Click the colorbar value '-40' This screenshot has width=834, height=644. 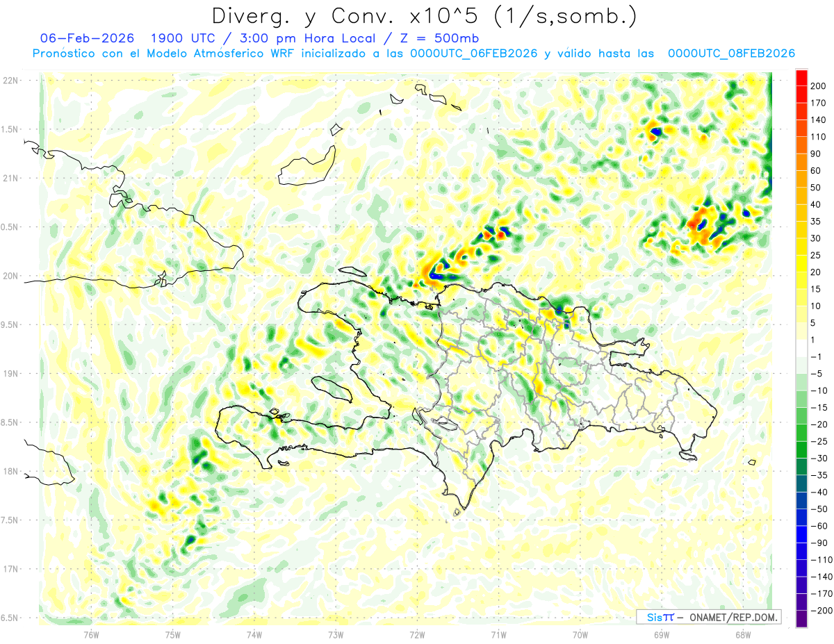pos(821,492)
